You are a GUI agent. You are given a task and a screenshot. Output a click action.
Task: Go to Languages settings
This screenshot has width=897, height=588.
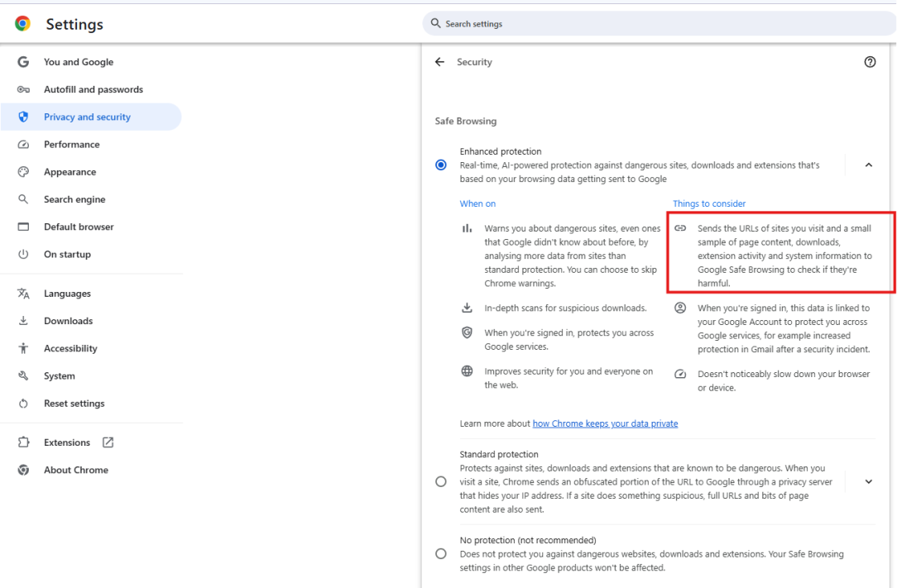[x=92, y=294]
